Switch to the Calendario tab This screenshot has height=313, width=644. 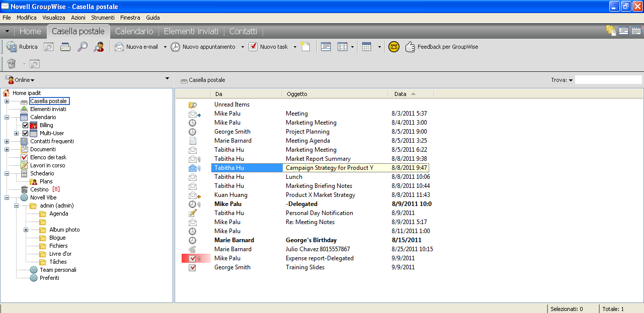134,31
